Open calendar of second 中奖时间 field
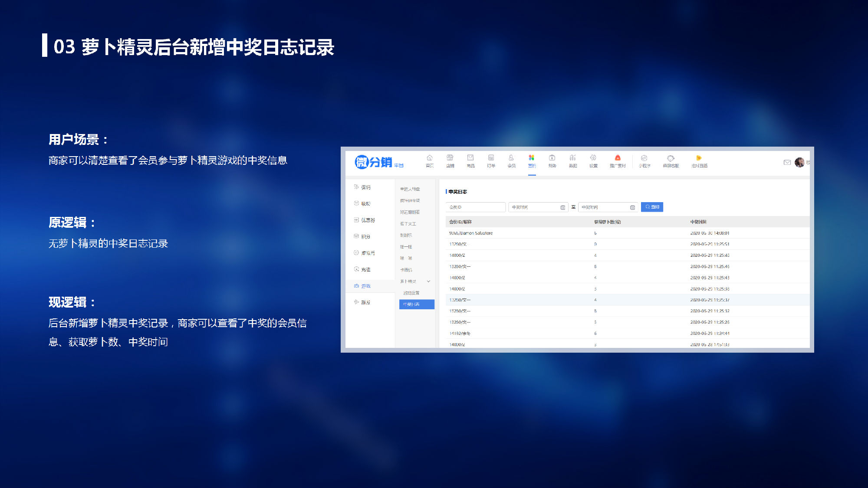868x488 pixels. [x=632, y=207]
